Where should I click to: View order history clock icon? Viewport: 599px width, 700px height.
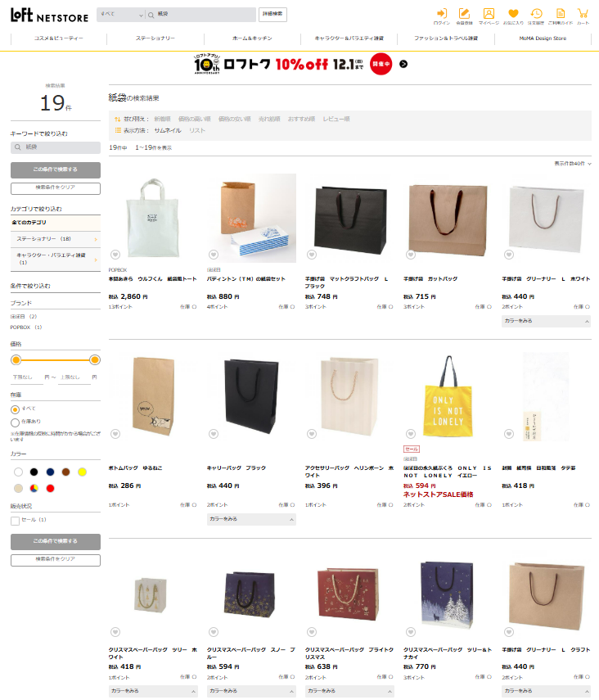536,13
